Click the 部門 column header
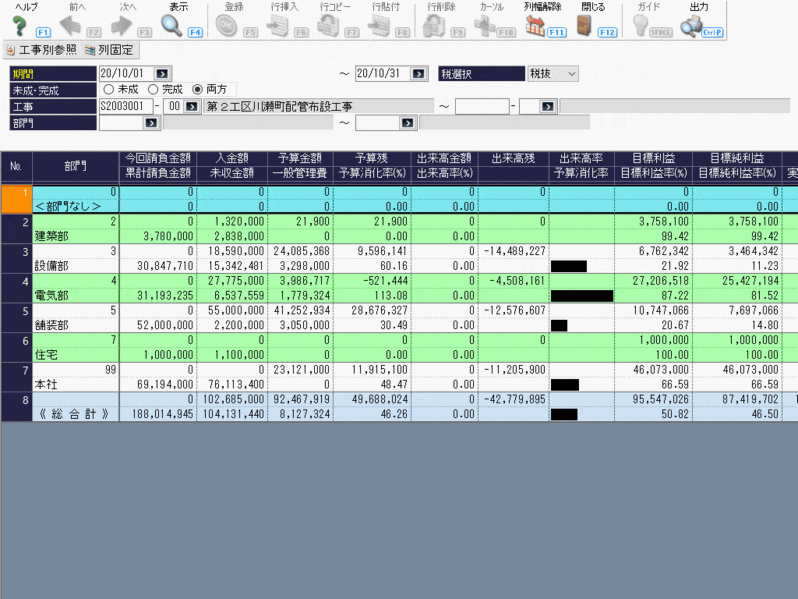Viewport: 798px width, 599px height. 75,166
